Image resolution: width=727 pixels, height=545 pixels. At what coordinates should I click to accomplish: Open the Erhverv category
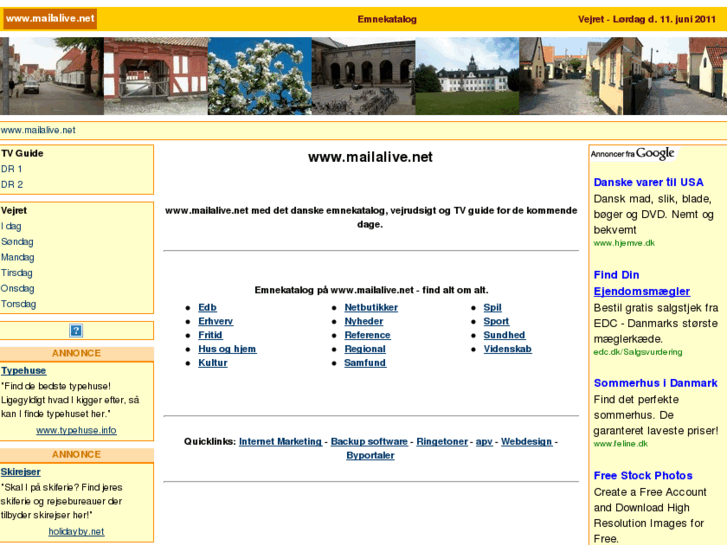click(x=216, y=321)
